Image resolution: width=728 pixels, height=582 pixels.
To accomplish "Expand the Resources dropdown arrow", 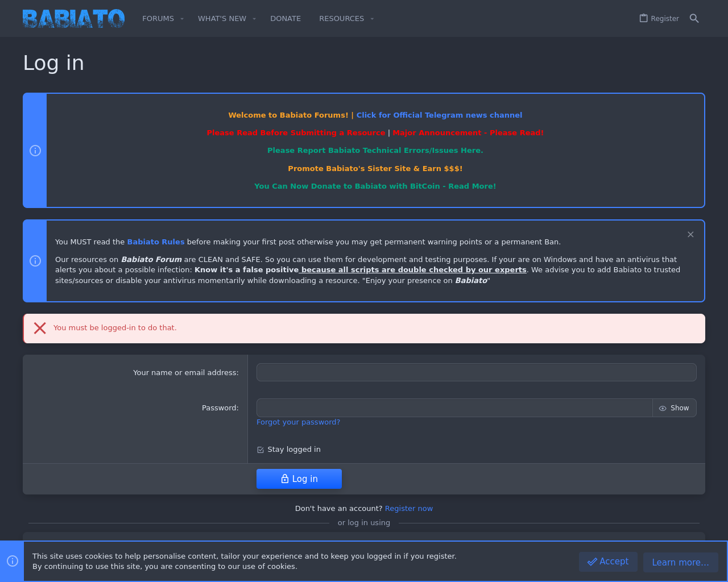I will click(x=372, y=19).
